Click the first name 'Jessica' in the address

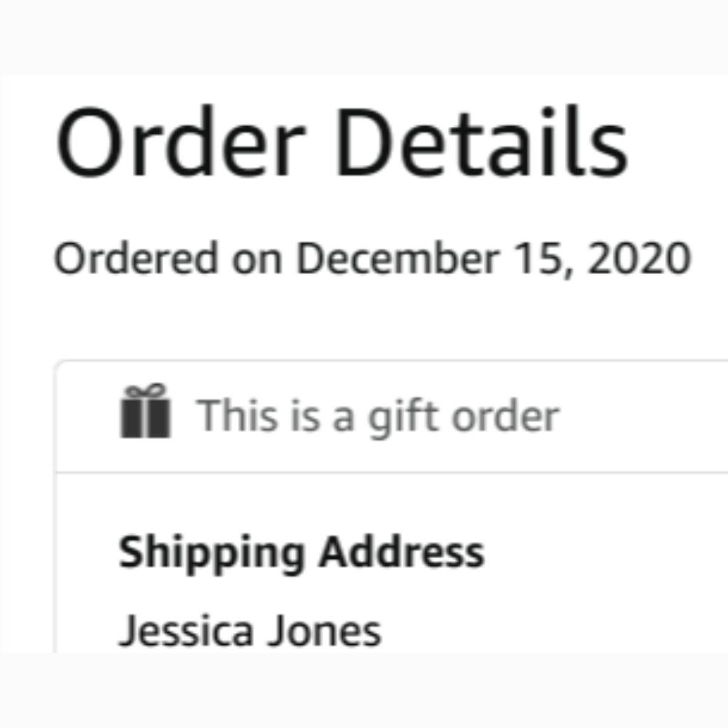[x=186, y=631]
